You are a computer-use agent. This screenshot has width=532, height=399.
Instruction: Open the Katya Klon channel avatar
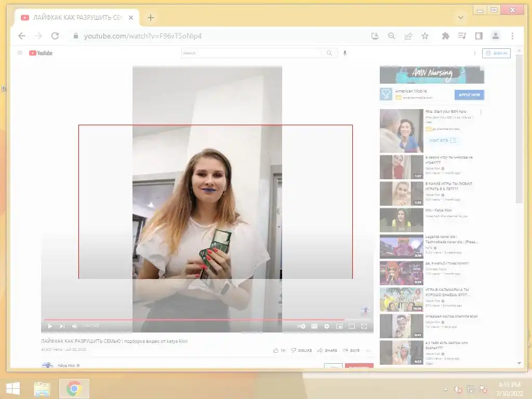tap(47, 365)
